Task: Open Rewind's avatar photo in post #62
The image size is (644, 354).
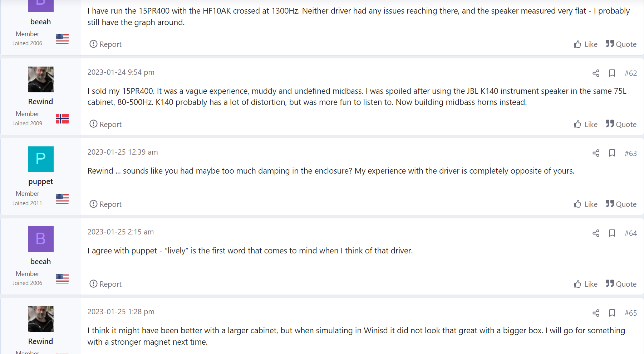Action: tap(41, 79)
